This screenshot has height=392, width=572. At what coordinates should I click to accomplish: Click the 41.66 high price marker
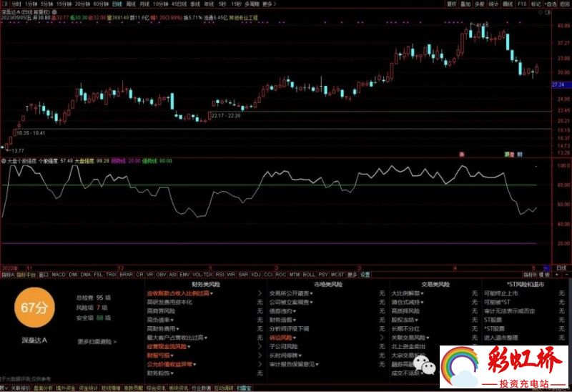click(x=482, y=25)
